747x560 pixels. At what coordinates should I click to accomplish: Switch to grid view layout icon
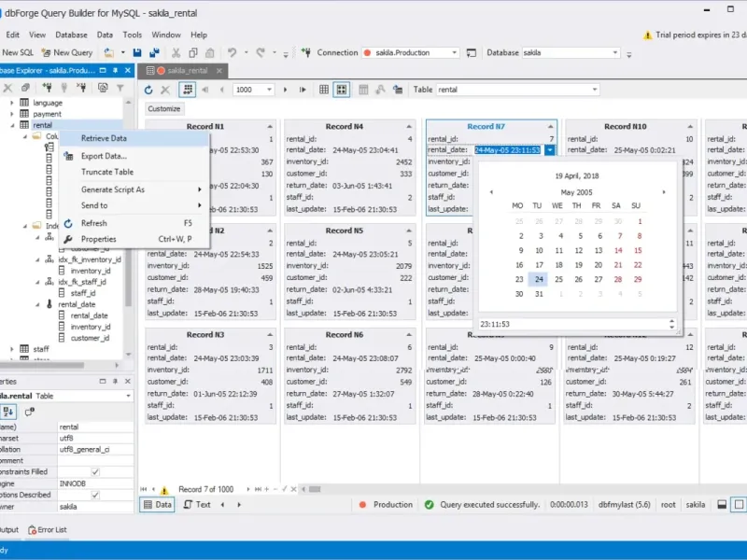[x=324, y=90]
